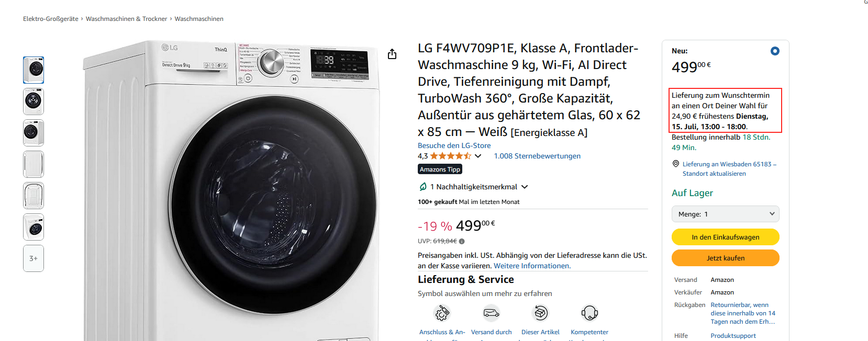Open Waschmaschinen & Trockner breadcrumb

point(126,19)
